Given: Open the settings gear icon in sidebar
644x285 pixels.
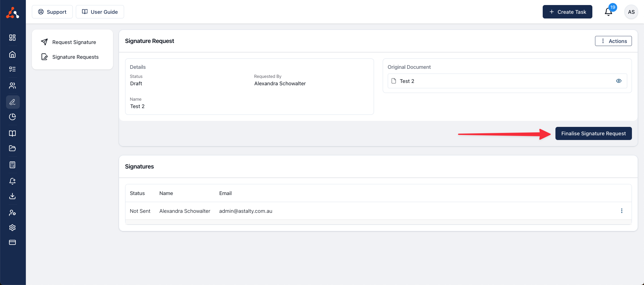Looking at the screenshot, I should pyautogui.click(x=12, y=228).
